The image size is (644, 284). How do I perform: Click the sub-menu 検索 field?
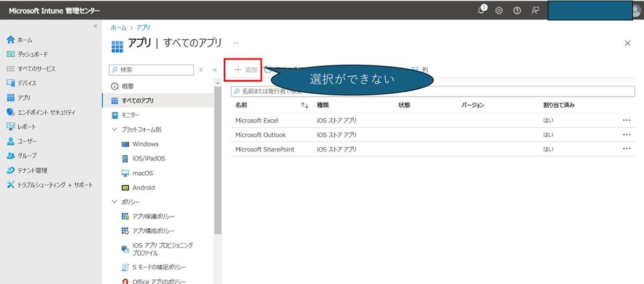click(x=151, y=70)
